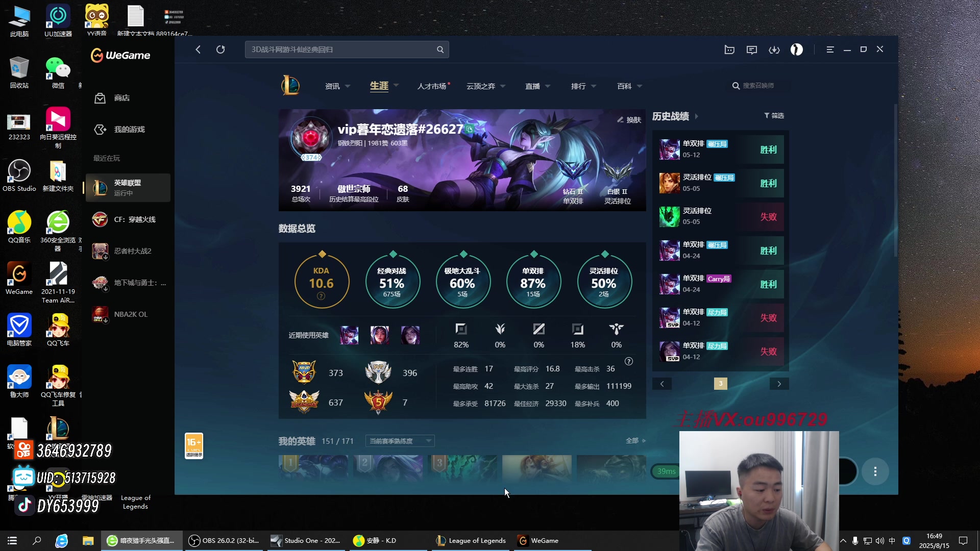Open the 筛选 filter for match history
This screenshot has width=980, height=551.
tap(774, 116)
